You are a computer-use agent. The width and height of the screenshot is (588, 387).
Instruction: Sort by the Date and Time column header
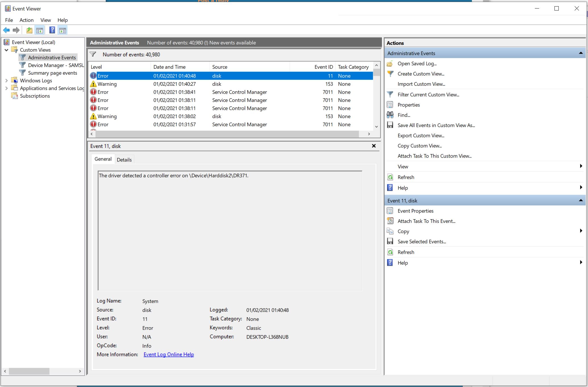tap(180, 67)
